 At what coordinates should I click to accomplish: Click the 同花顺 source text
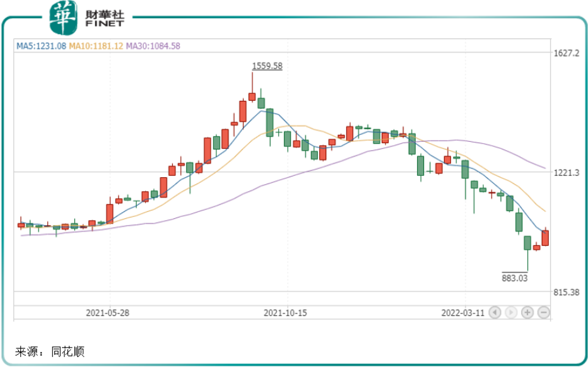[69, 351]
